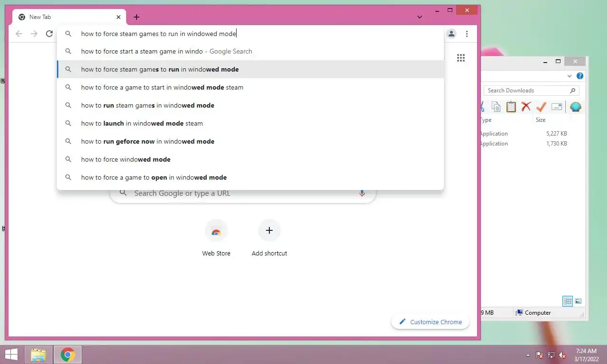Click the muted volume tray icon
This screenshot has height=364, width=607.
coord(562,355)
